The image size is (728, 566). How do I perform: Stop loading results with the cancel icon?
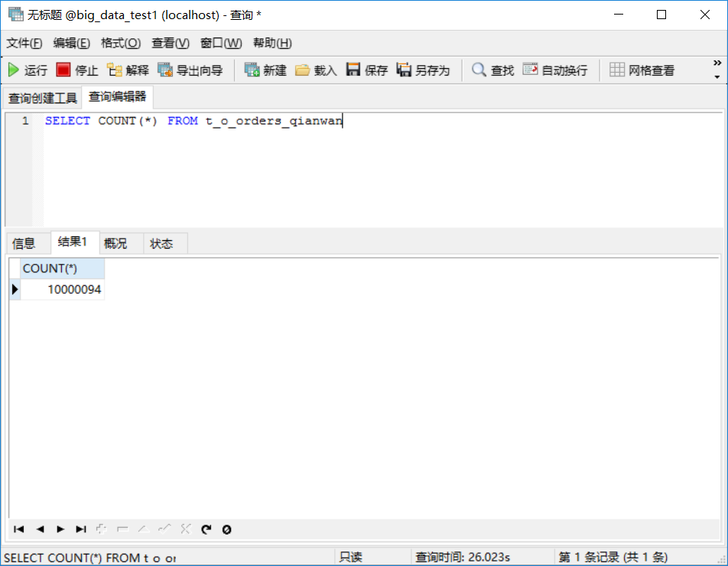[x=226, y=529]
